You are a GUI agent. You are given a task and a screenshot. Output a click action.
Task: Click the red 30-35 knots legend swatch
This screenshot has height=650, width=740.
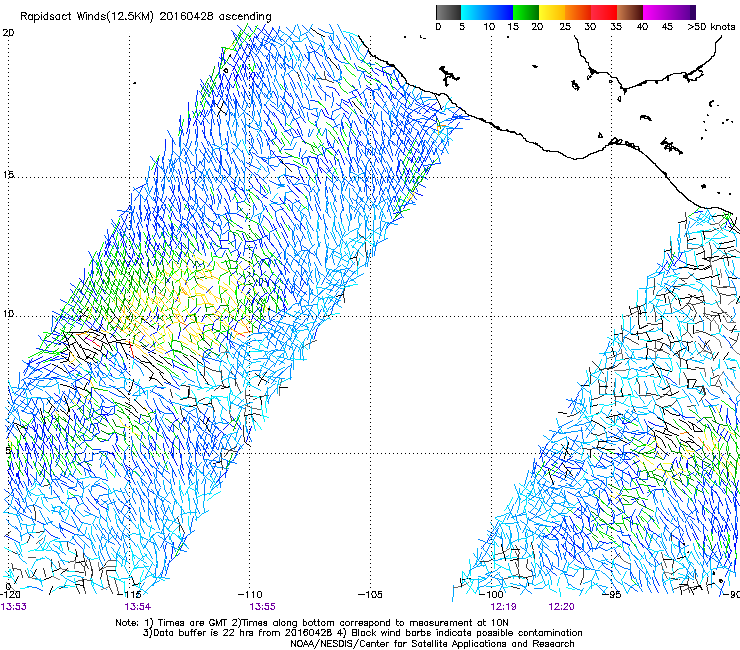604,12
